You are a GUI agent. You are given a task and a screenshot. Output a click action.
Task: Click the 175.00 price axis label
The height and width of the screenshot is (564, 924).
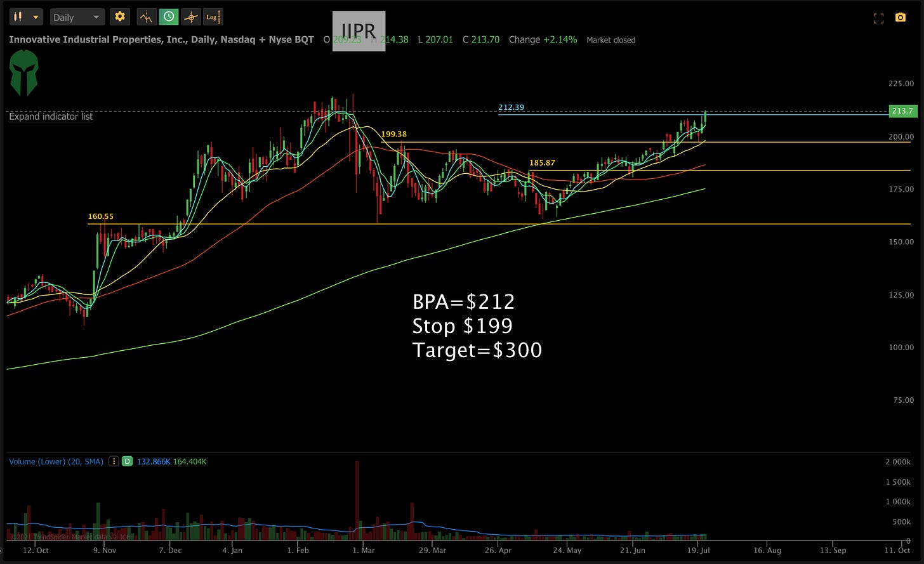[902, 189]
